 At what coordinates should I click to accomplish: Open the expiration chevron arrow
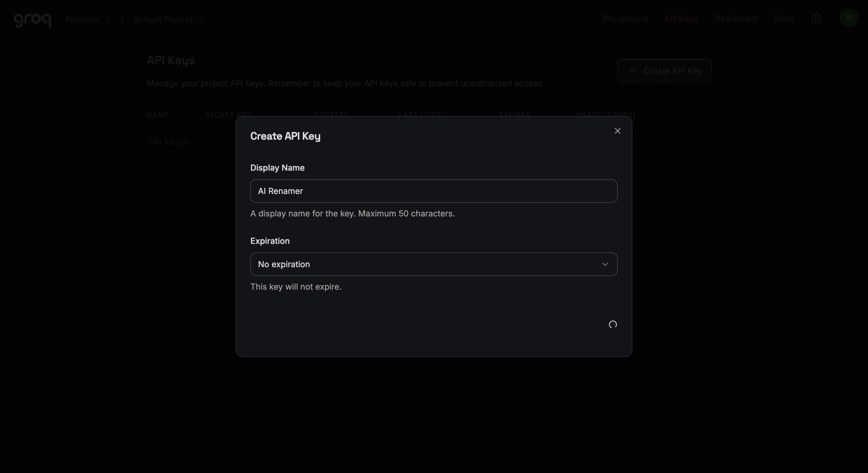point(605,264)
